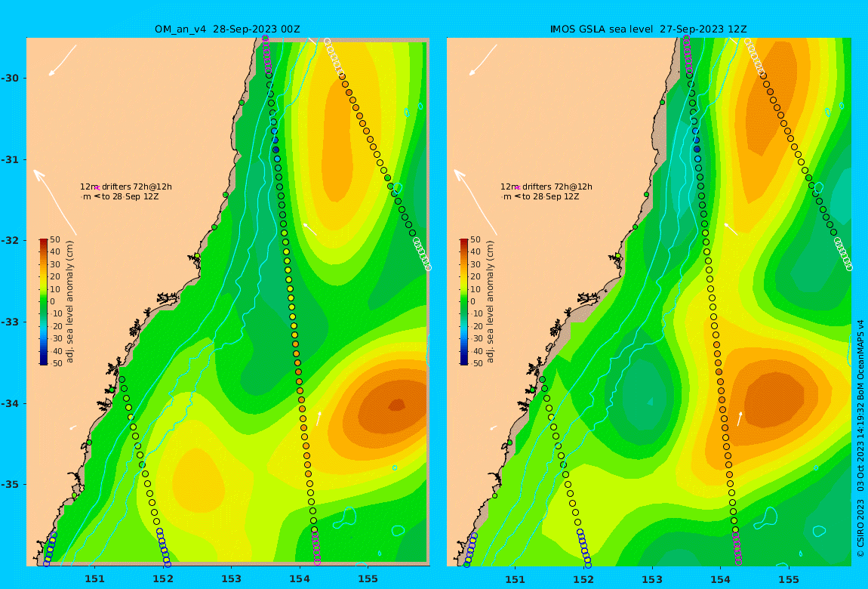Select the -32 latitude axis label
Image resolution: width=868 pixels, height=589 pixels.
(10, 241)
